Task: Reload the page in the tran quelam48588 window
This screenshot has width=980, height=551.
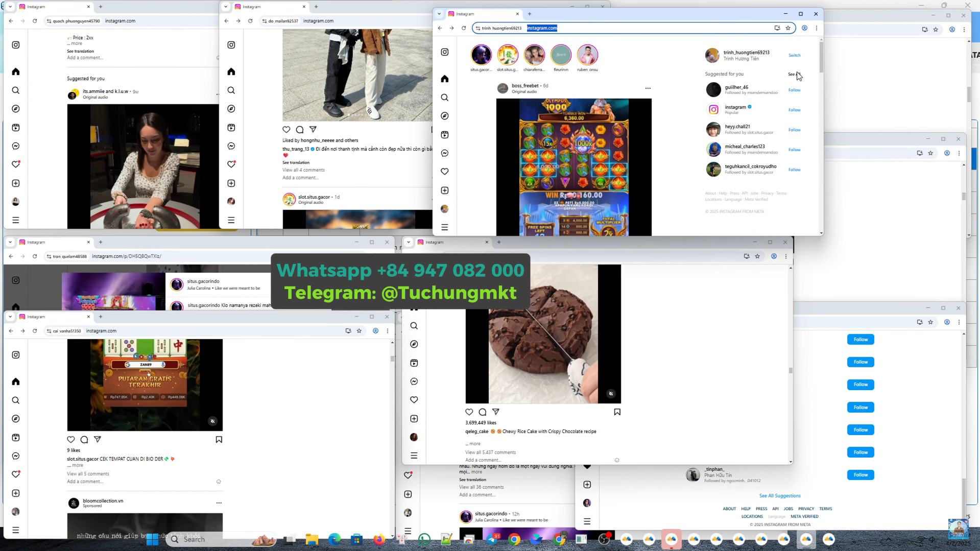Action: pyautogui.click(x=35, y=256)
